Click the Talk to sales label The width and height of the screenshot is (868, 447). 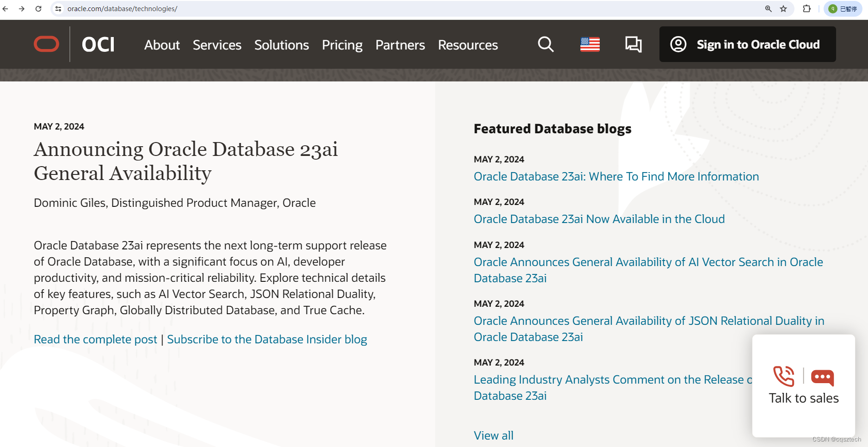pyautogui.click(x=804, y=398)
